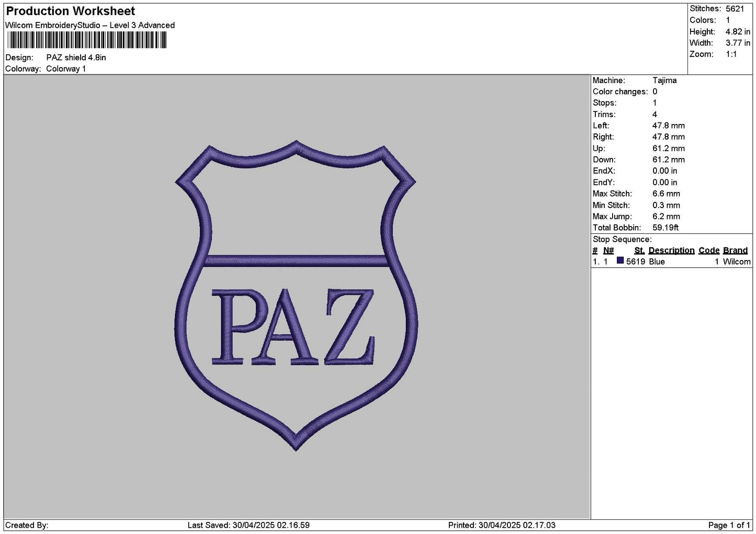Click the Trims value 4

(x=655, y=114)
